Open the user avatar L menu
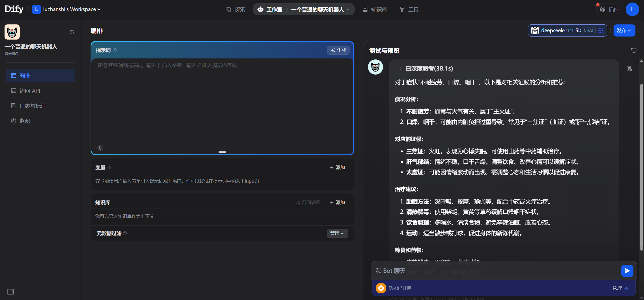 pyautogui.click(x=632, y=9)
